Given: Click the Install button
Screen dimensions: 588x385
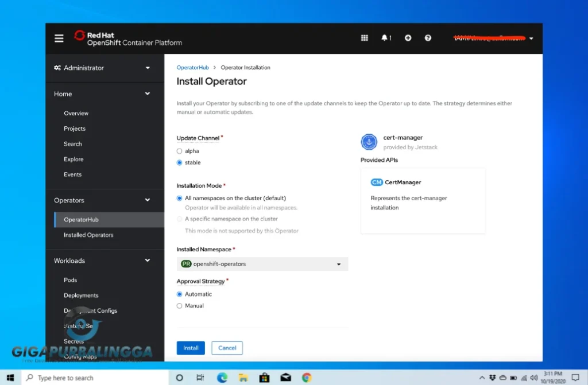Looking at the screenshot, I should 190,348.
